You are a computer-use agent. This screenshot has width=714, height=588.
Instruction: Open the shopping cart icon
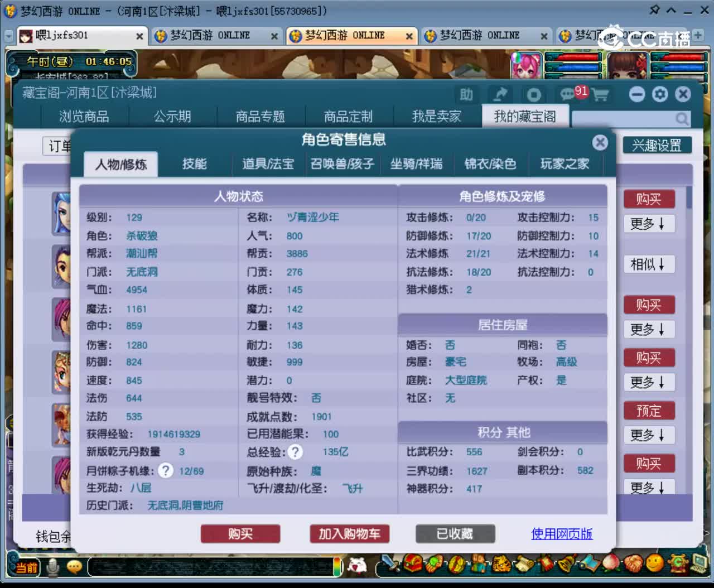[x=600, y=95]
